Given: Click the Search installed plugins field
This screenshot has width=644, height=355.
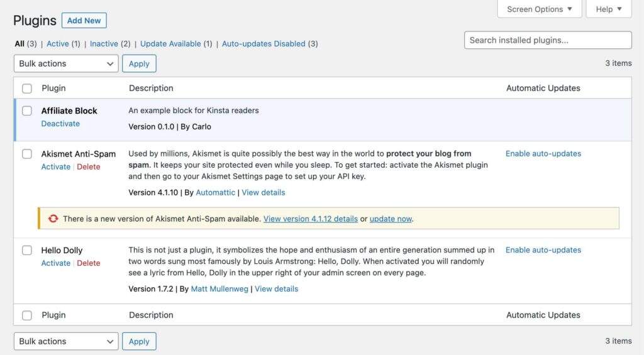Looking at the screenshot, I should coord(548,40).
